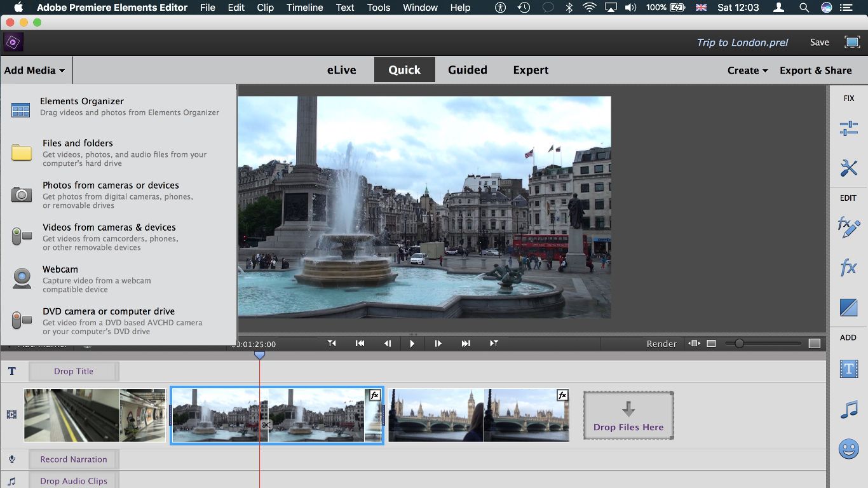Viewport: 868px width, 488px height.
Task: Open the Timeline menu in menu bar
Action: 304,8
